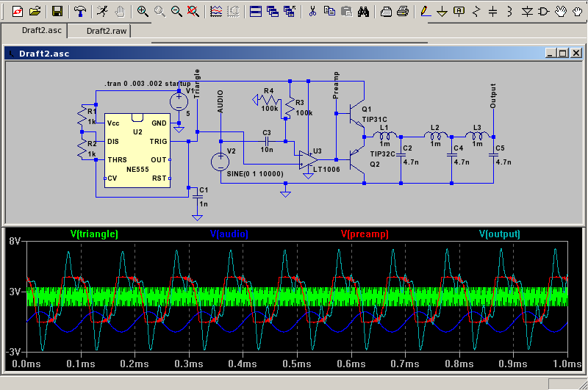The image size is (588, 390).
Task: Select the draw wire pencil tool
Action: pos(425,12)
